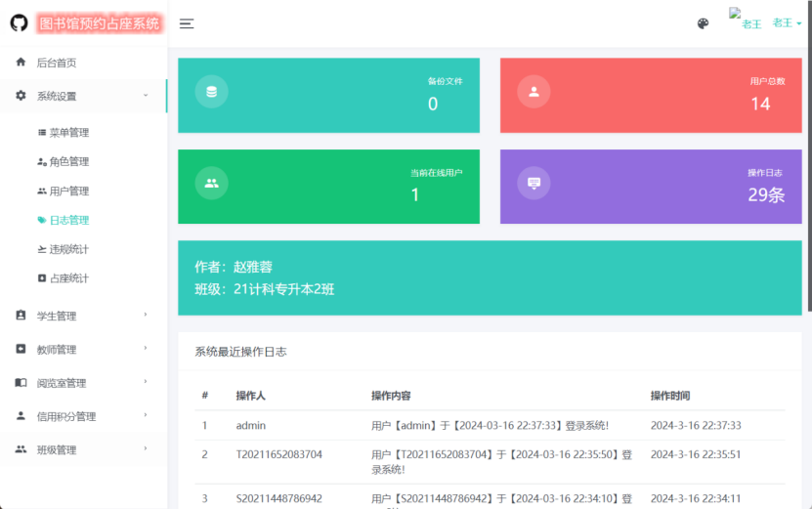Click the 日志管理 tag icon
Viewport: 812px width, 509px height.
42,220
